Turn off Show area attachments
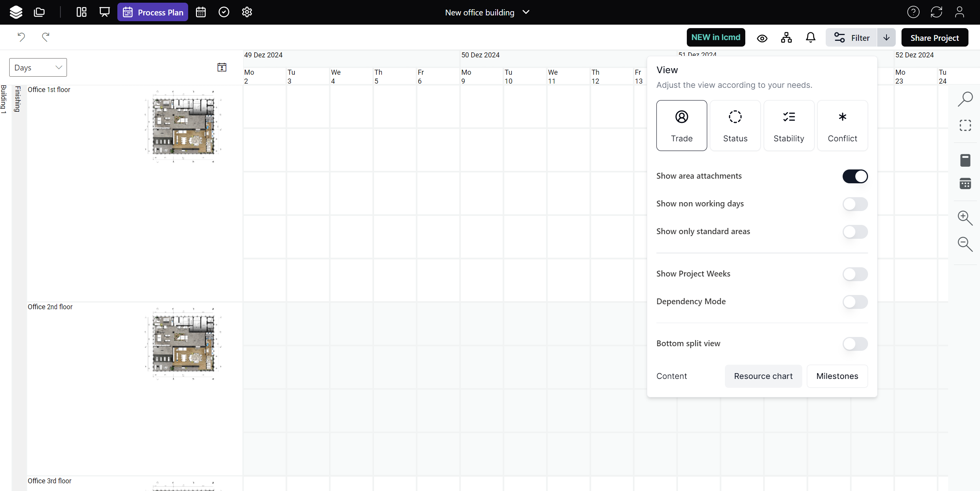The height and width of the screenshot is (491, 980). 855,176
